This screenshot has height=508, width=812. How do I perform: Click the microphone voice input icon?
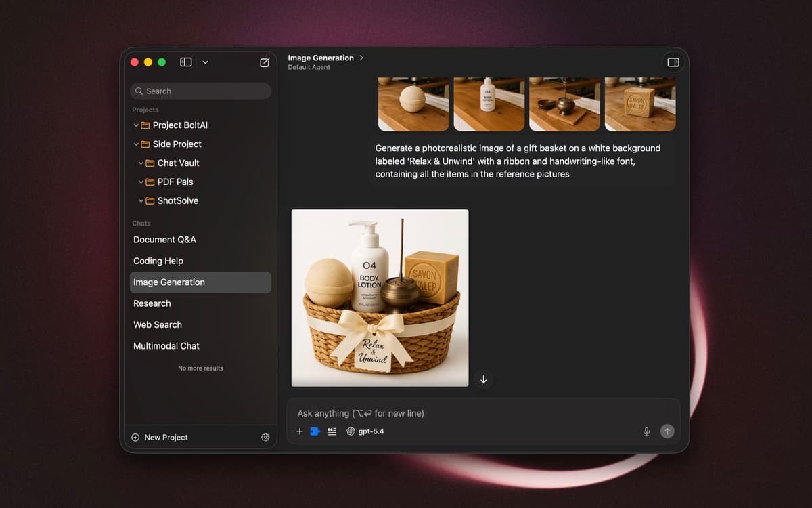(646, 431)
